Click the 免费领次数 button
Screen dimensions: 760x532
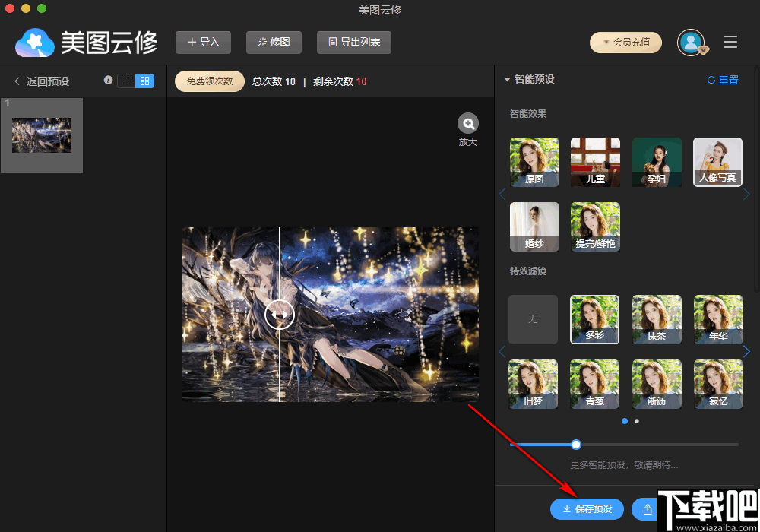coord(210,81)
